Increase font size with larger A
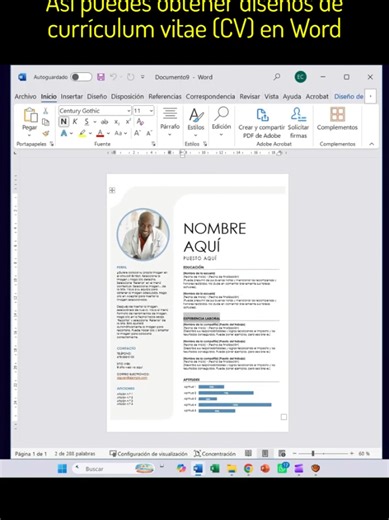The height and width of the screenshot is (520, 389). tap(137, 133)
